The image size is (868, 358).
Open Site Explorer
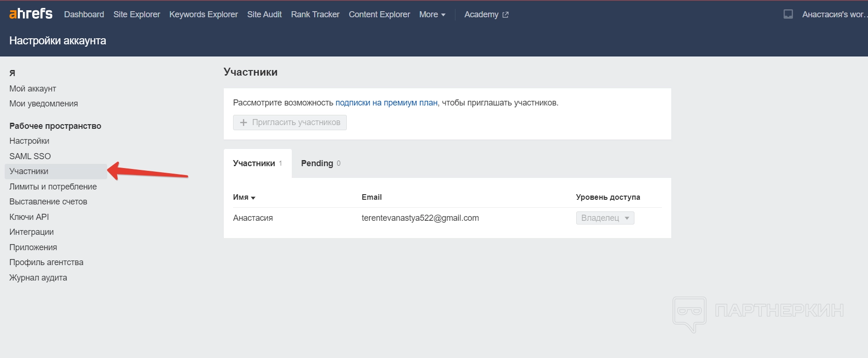coord(137,14)
